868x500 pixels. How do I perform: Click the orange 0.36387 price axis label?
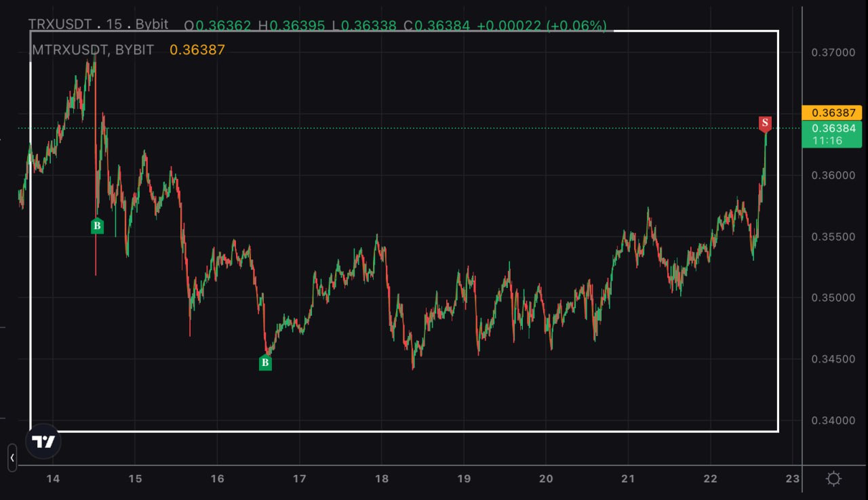831,112
